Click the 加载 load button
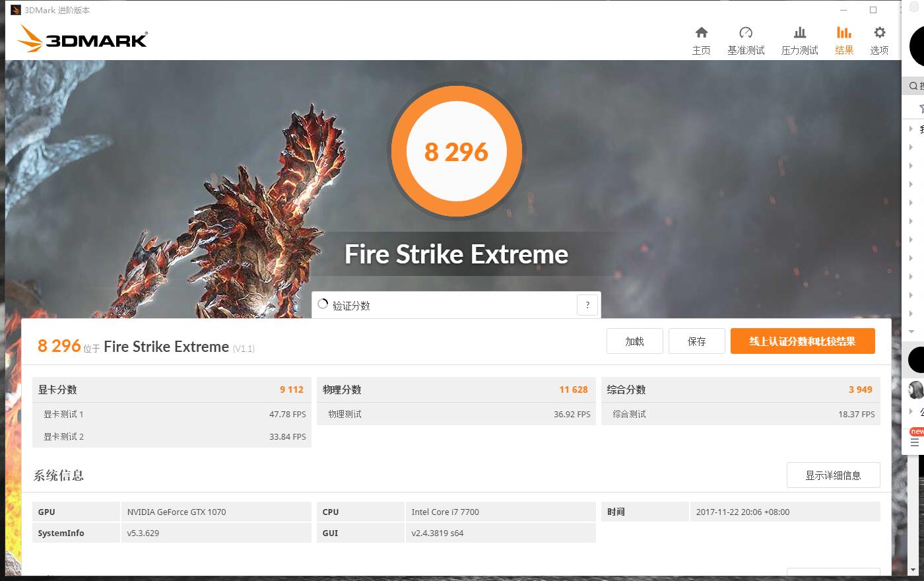This screenshot has height=581, width=924. tap(634, 341)
